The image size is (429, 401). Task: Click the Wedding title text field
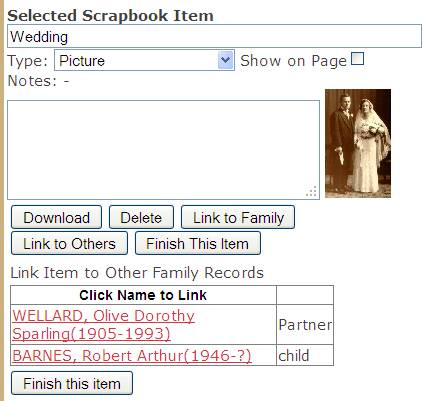pos(214,36)
